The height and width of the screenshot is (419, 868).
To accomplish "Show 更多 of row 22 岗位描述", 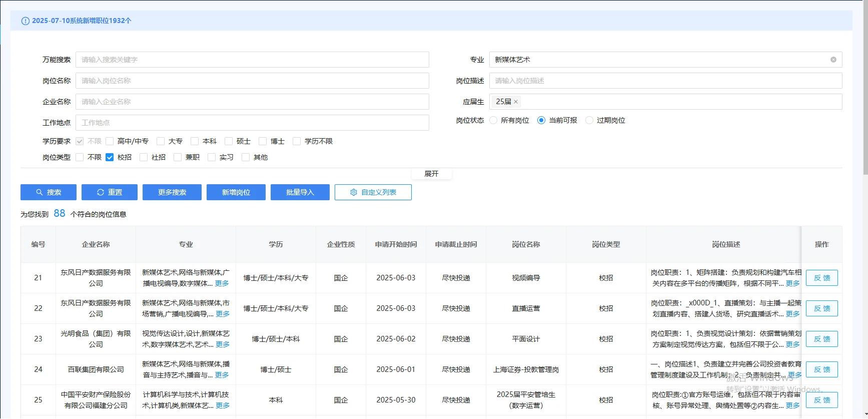I will (793, 314).
